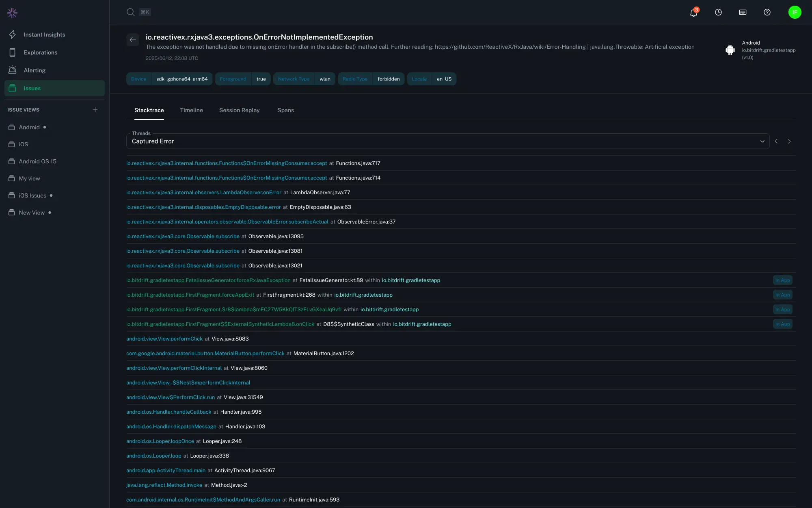The image size is (812, 508).
Task: Navigate to Alerting in the sidebar
Action: (35, 70)
